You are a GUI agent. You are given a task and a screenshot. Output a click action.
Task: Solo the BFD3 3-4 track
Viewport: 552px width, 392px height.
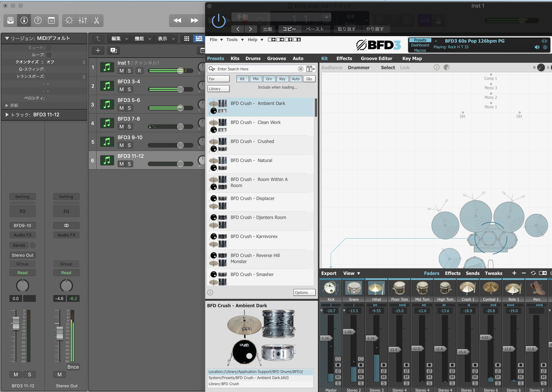coord(129,90)
